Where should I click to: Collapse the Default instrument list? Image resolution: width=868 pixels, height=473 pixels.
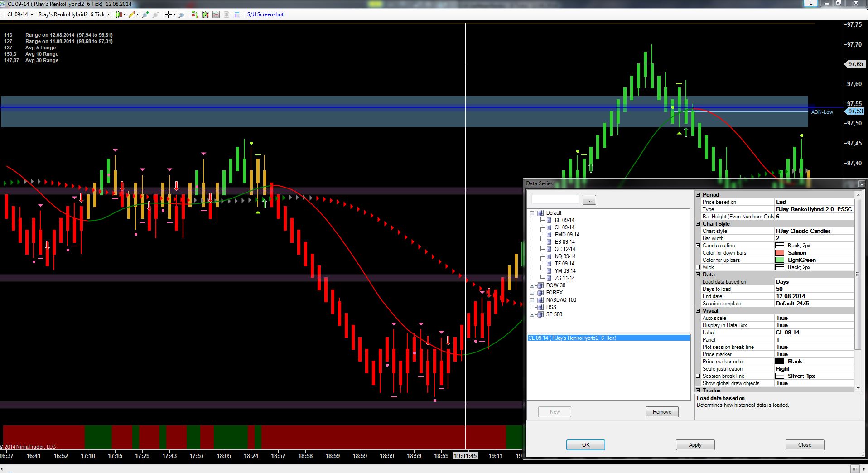[532, 213]
